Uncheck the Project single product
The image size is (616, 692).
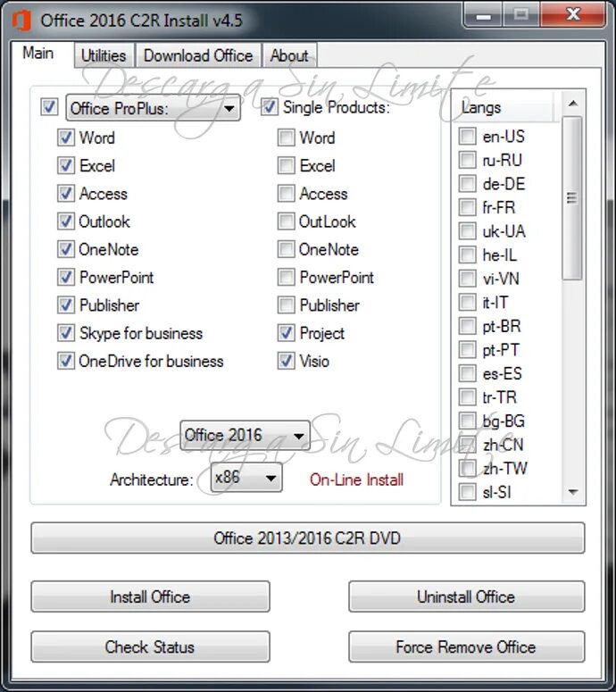[286, 333]
